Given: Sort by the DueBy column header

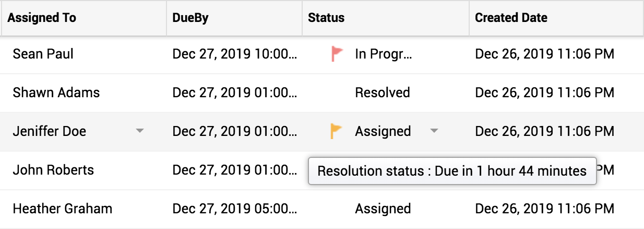Looking at the screenshot, I should click(x=190, y=18).
